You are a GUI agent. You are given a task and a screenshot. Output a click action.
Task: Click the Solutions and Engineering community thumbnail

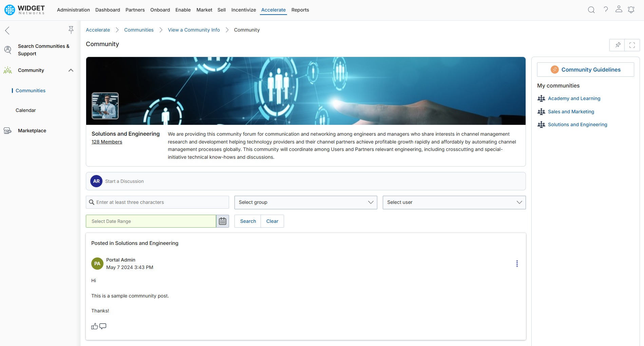tap(105, 106)
